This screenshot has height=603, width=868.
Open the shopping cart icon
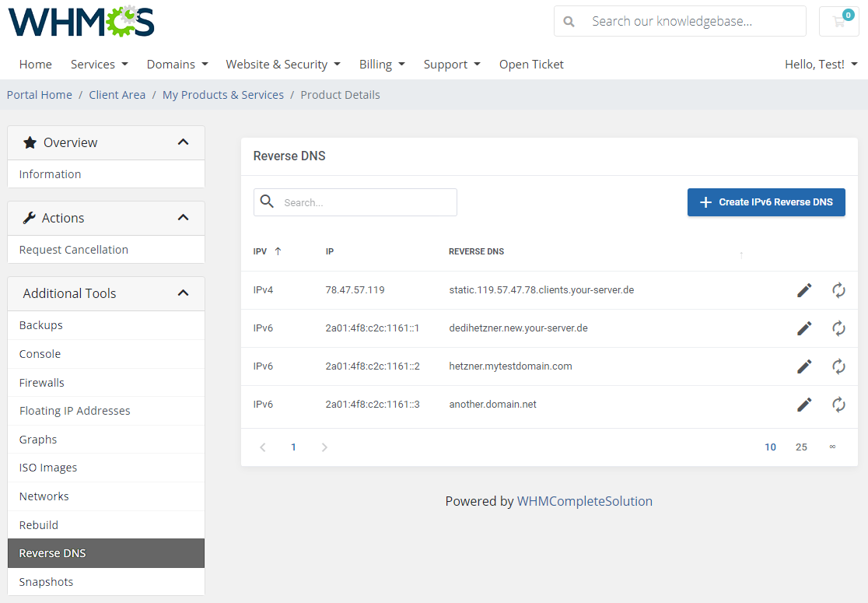coord(839,21)
